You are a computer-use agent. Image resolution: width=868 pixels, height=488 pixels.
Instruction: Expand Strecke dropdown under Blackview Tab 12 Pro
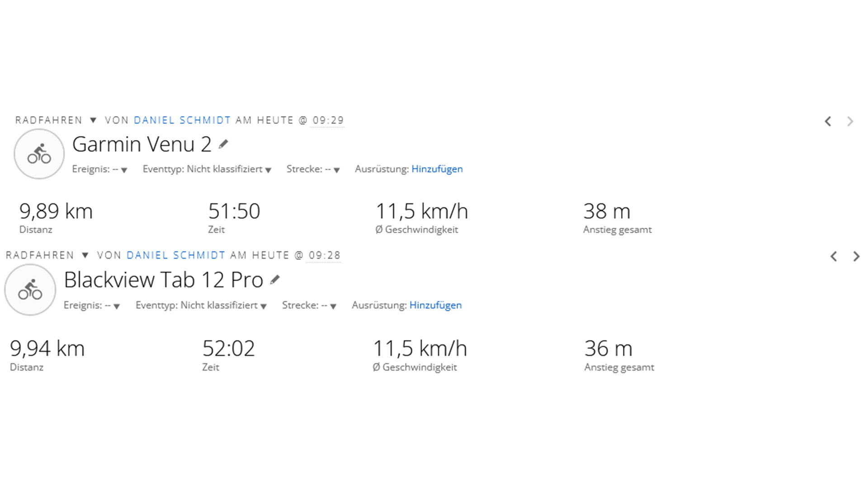tap(333, 306)
